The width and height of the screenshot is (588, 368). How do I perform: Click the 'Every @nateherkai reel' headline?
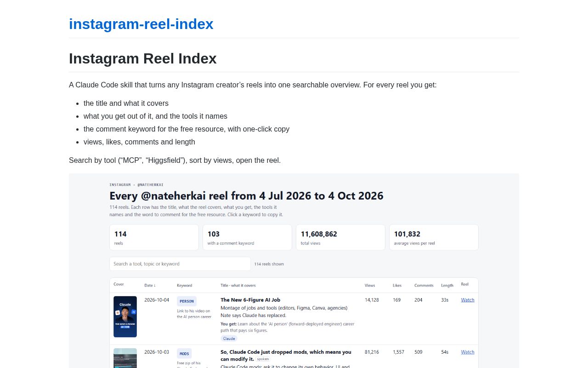tap(246, 196)
